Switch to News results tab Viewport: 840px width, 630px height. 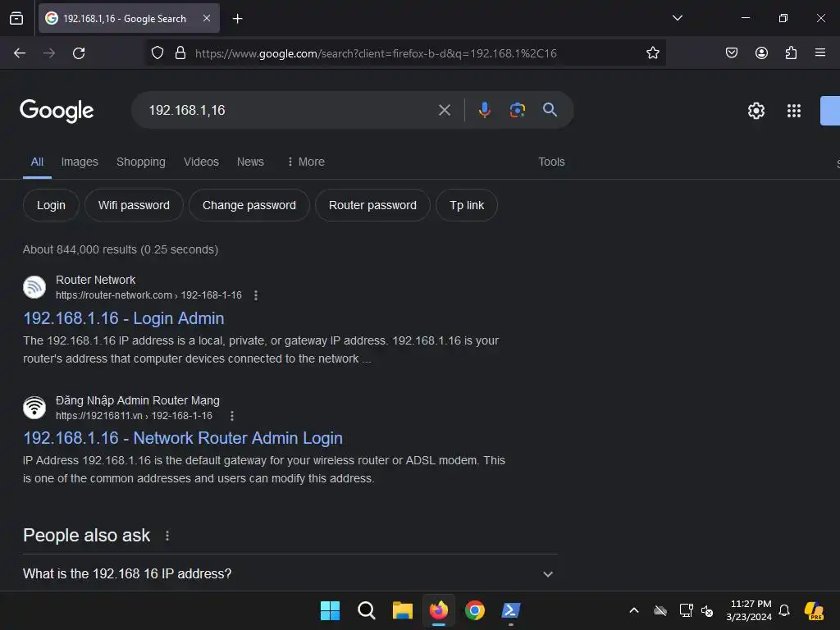(x=250, y=162)
